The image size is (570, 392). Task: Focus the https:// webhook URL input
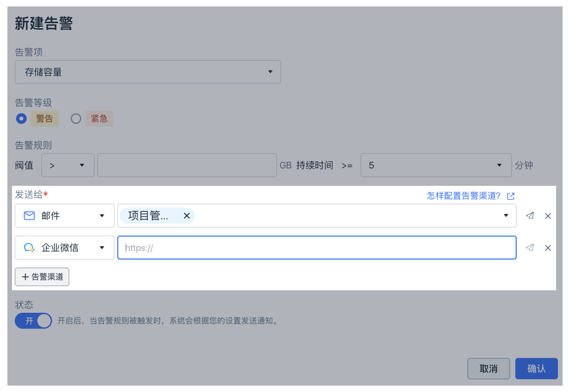click(317, 248)
